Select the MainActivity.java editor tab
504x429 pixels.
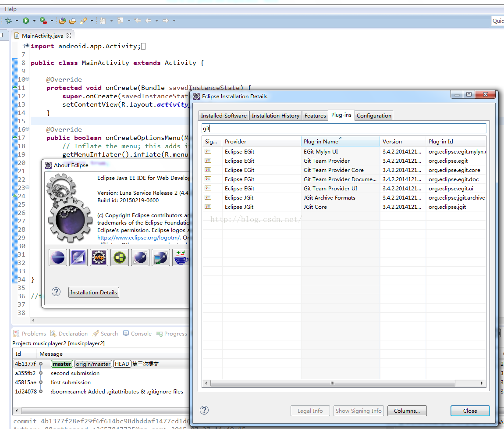tap(43, 36)
